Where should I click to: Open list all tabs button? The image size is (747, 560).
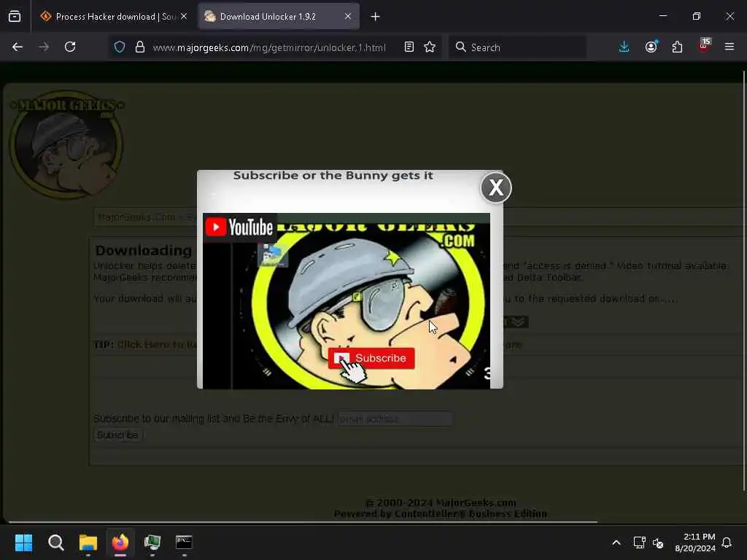point(15,17)
